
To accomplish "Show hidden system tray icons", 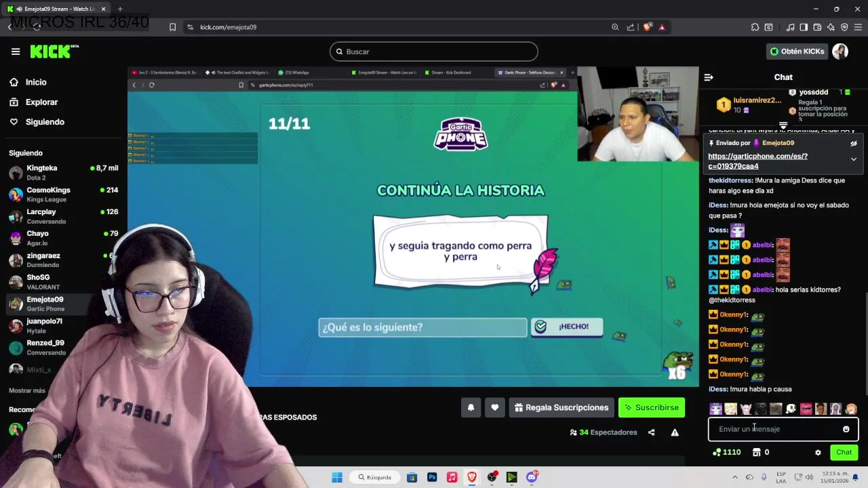I will (x=734, y=477).
